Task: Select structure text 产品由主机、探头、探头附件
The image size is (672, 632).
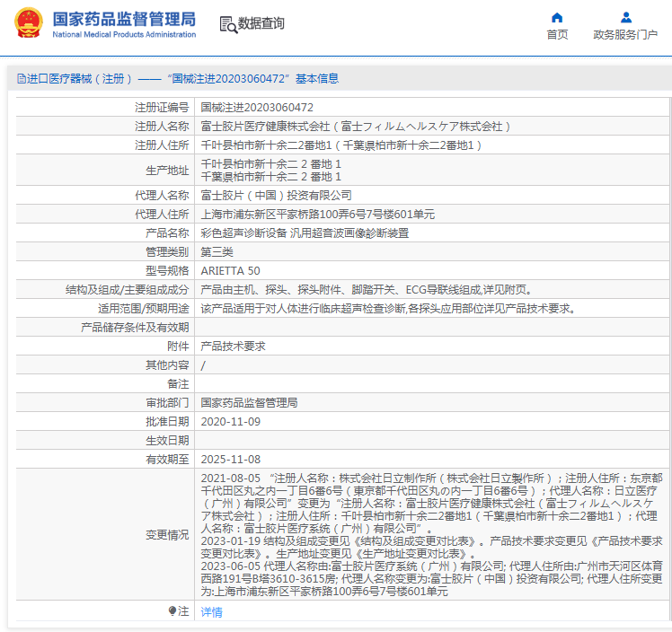Action: [367, 290]
